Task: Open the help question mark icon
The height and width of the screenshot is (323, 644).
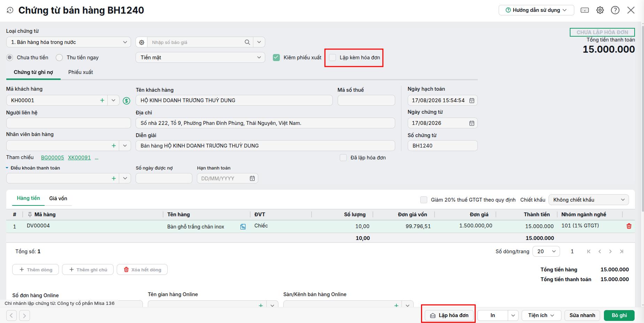Action: [x=615, y=10]
